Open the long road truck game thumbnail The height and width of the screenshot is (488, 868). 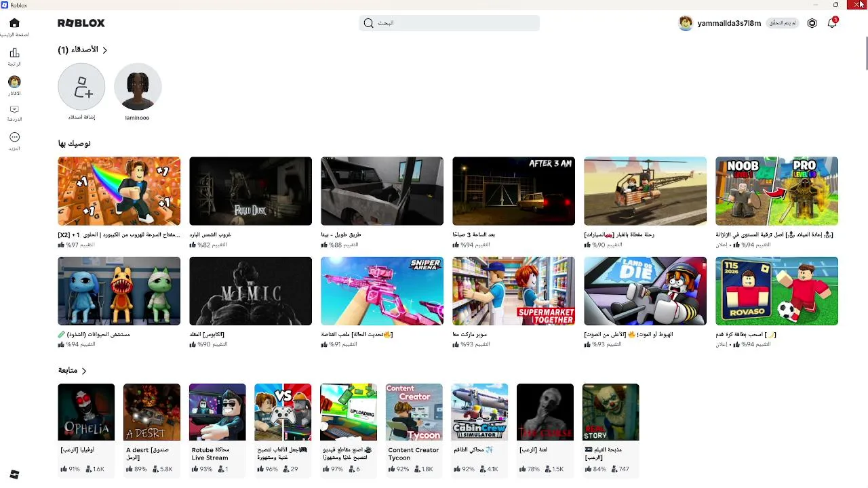click(382, 191)
